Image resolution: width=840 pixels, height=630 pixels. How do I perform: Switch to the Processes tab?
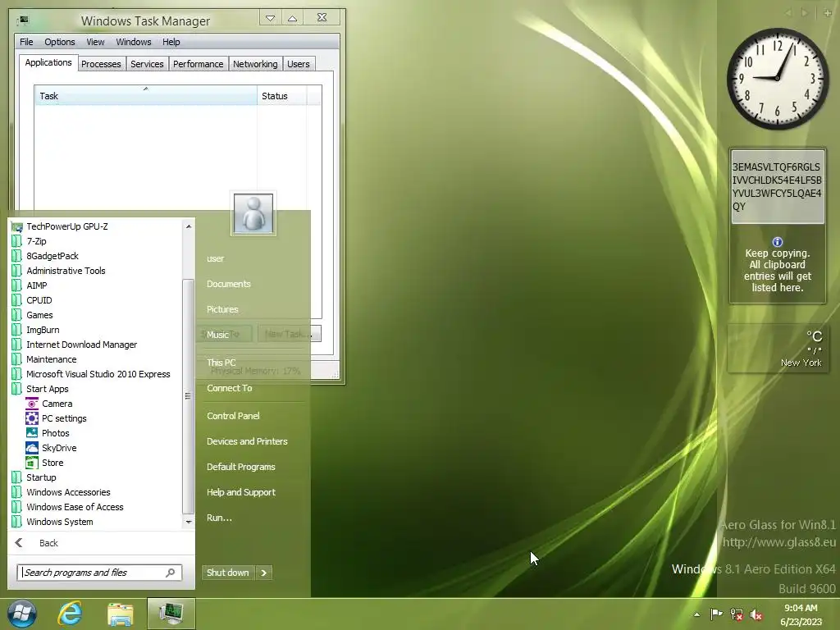tap(101, 64)
